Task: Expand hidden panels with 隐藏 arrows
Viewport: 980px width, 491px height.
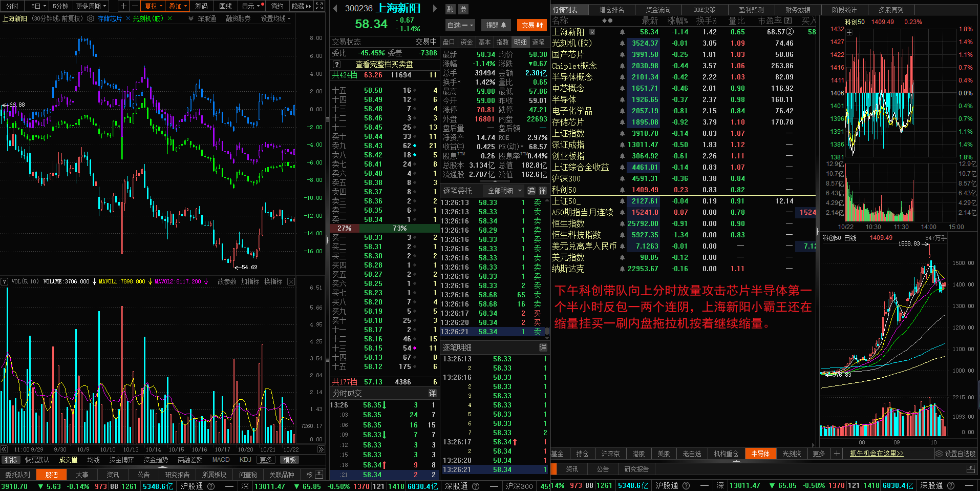Action: tap(301, 6)
